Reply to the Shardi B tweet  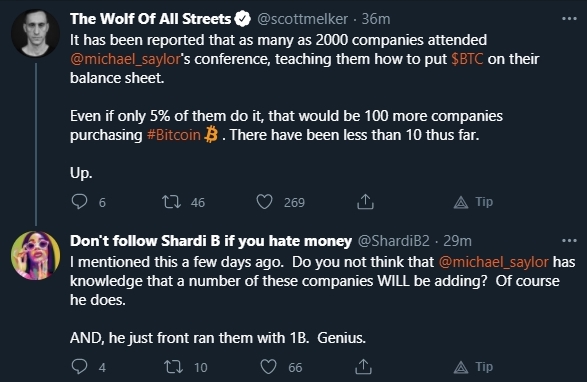pyautogui.click(x=79, y=366)
